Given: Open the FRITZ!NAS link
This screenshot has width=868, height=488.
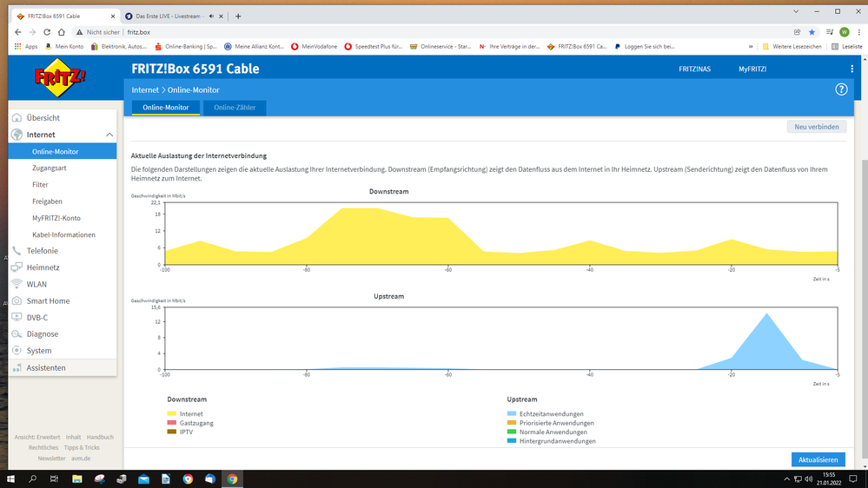Looking at the screenshot, I should pyautogui.click(x=695, y=69).
